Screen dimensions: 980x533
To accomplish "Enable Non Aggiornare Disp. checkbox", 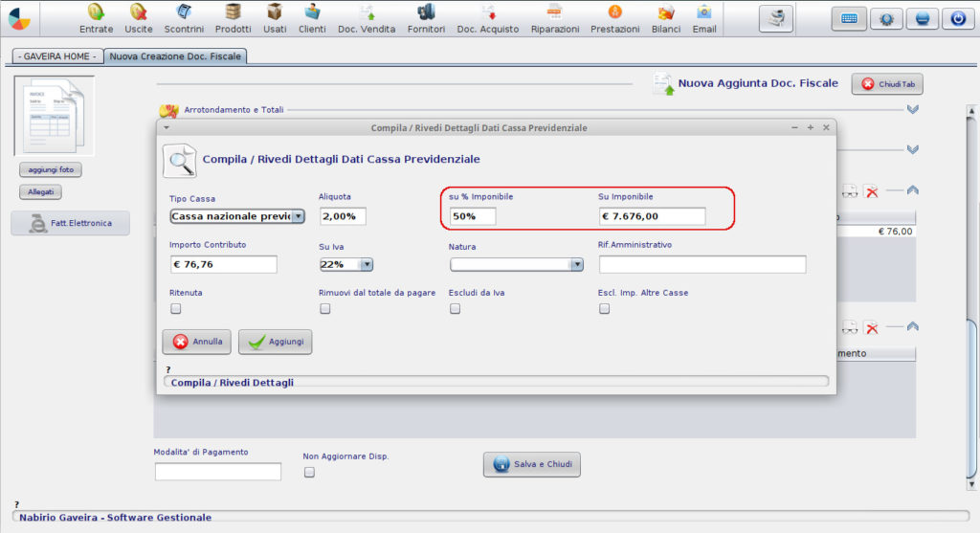I will 309,473.
